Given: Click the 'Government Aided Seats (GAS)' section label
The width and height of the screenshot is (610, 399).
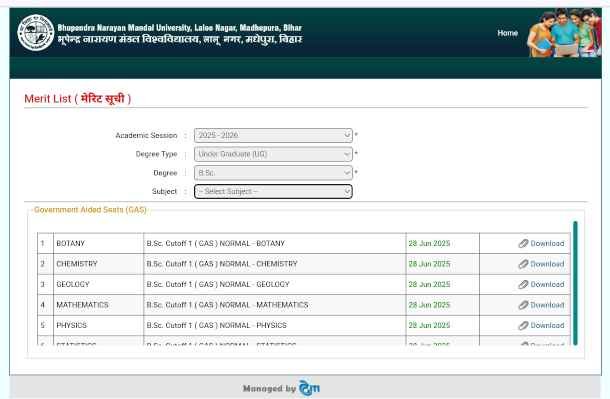Looking at the screenshot, I should tap(90, 210).
